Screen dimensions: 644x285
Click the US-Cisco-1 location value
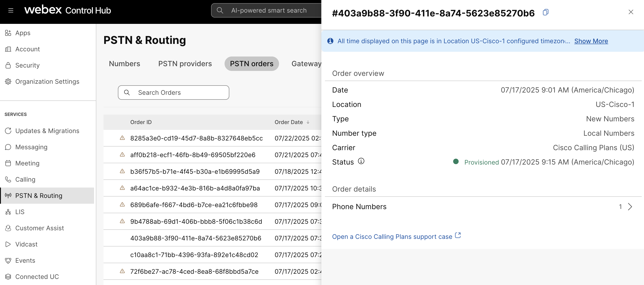pyautogui.click(x=615, y=104)
